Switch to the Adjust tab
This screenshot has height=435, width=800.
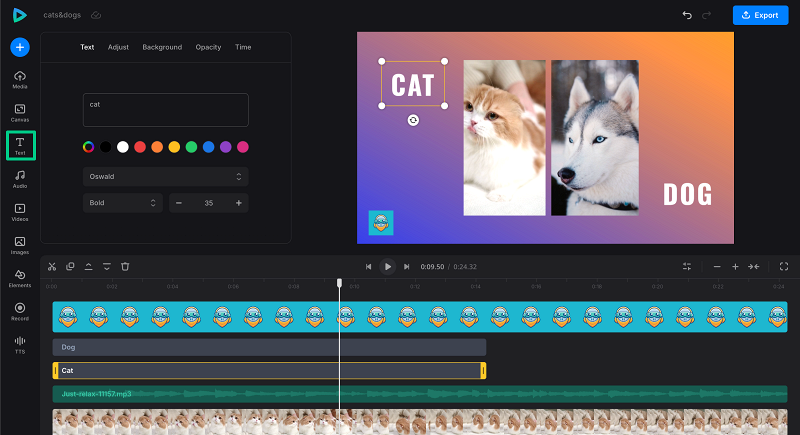click(x=118, y=47)
